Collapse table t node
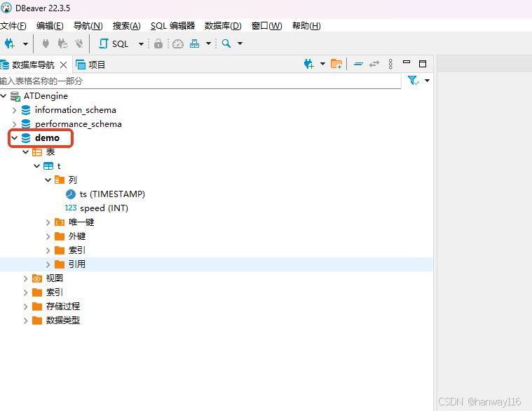 [x=36, y=166]
